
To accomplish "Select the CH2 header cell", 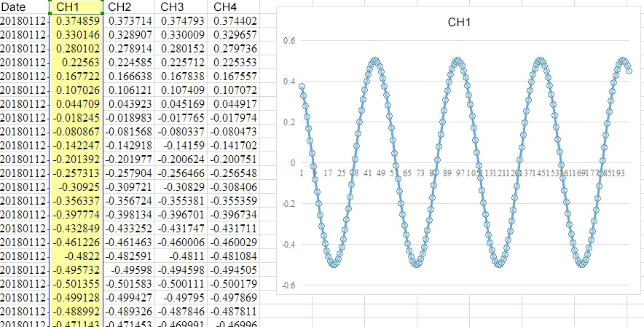I will coord(129,7).
